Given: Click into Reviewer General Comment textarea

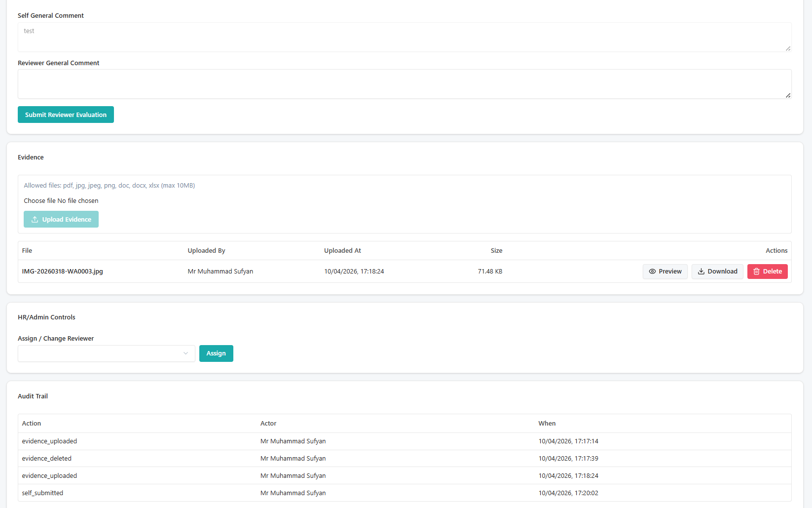Looking at the screenshot, I should (x=405, y=84).
